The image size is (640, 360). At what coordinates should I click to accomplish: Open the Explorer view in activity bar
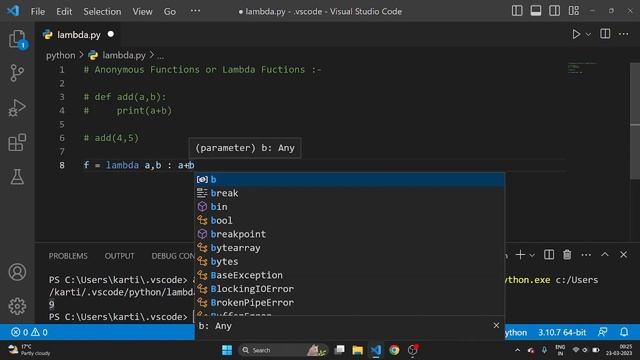[x=17, y=39]
